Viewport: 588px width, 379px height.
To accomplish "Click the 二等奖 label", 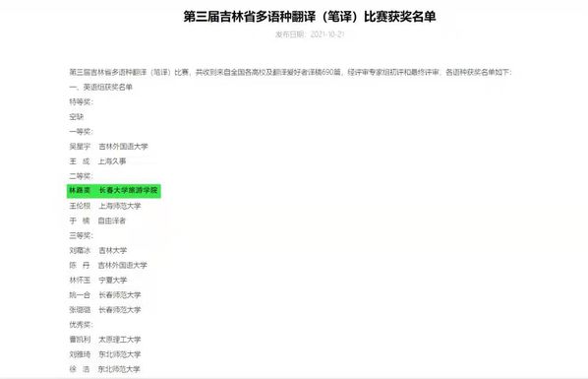I will pos(81,176).
